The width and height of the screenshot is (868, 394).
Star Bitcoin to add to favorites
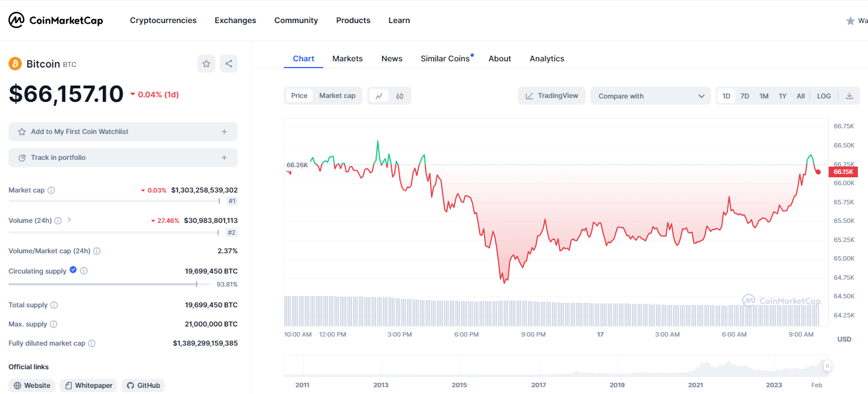[x=206, y=64]
